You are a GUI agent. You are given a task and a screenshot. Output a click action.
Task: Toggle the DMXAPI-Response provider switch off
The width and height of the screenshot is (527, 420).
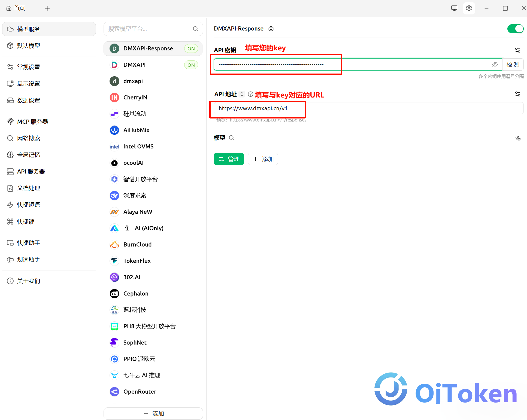click(515, 29)
